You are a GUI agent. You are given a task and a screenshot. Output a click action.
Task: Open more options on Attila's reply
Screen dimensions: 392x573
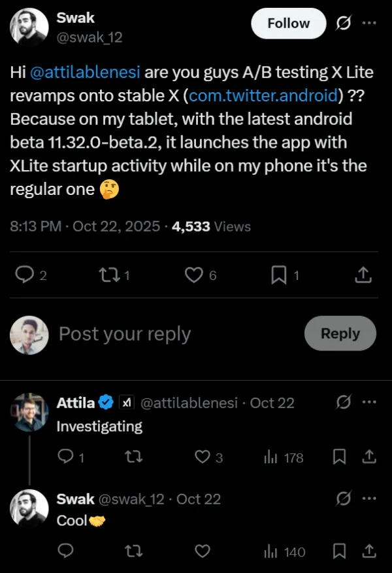pyautogui.click(x=369, y=402)
